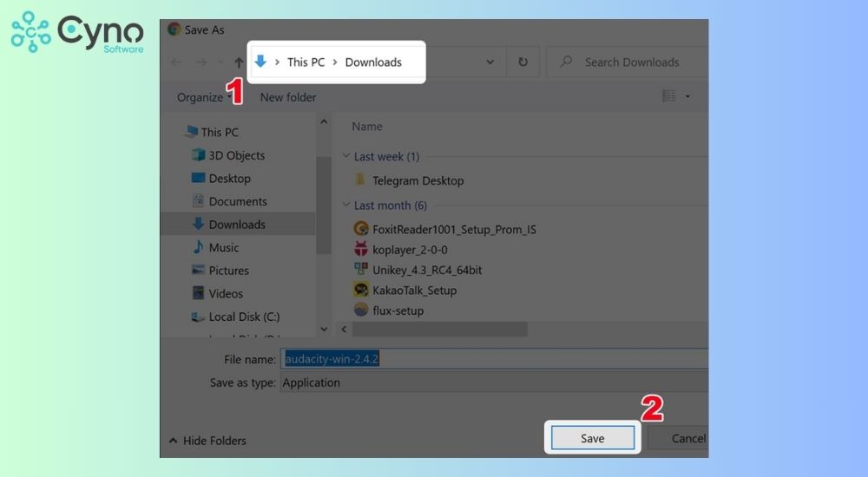
Task: Open the view options dropdown arrow
Action: click(687, 96)
